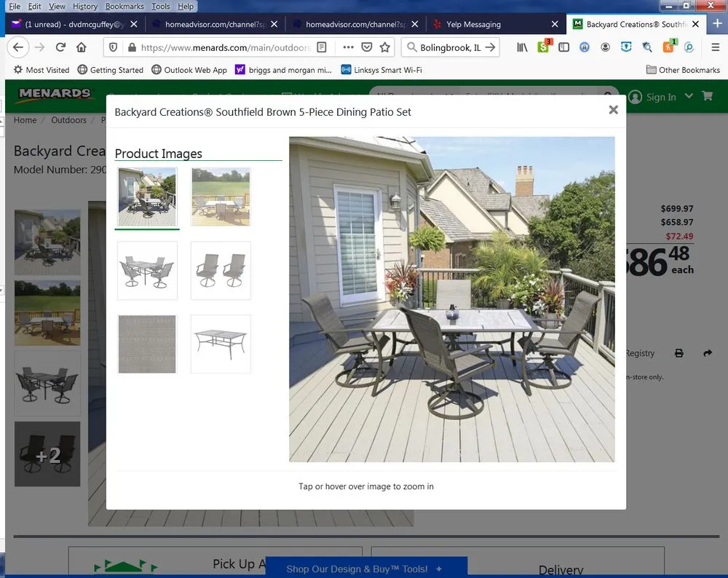Screen dimensions: 728x578
Task: Select the table-only product thumbnail
Action: pos(221,344)
